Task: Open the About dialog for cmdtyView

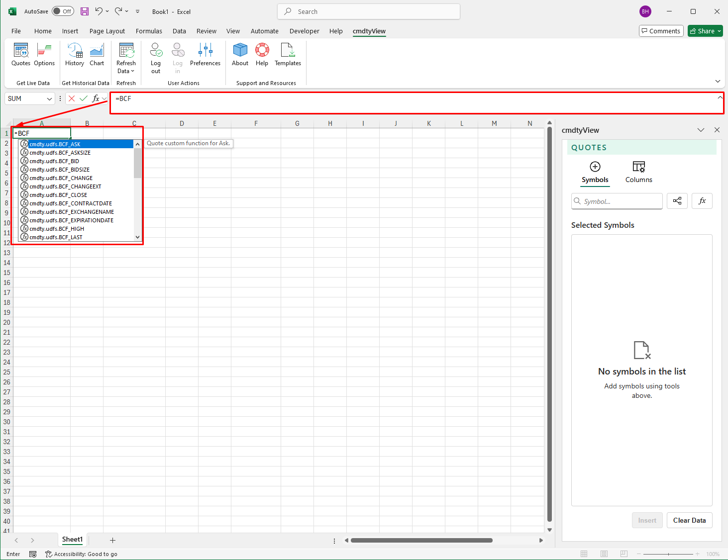Action: click(240, 55)
